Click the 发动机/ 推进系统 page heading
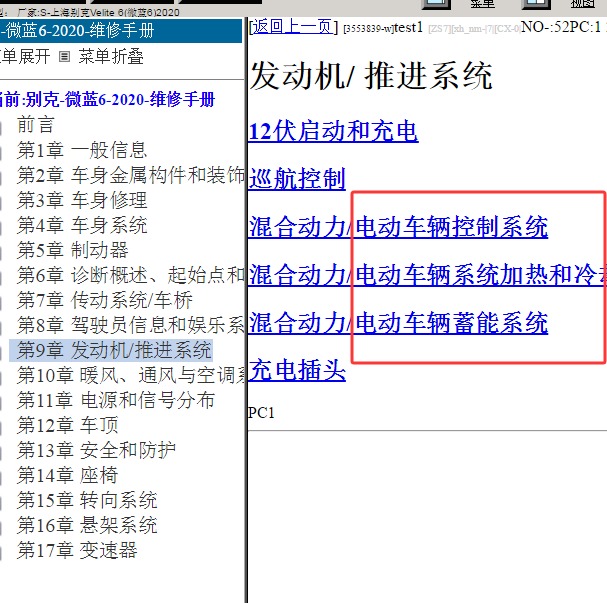Screen dimensions: 607x603 371,76
